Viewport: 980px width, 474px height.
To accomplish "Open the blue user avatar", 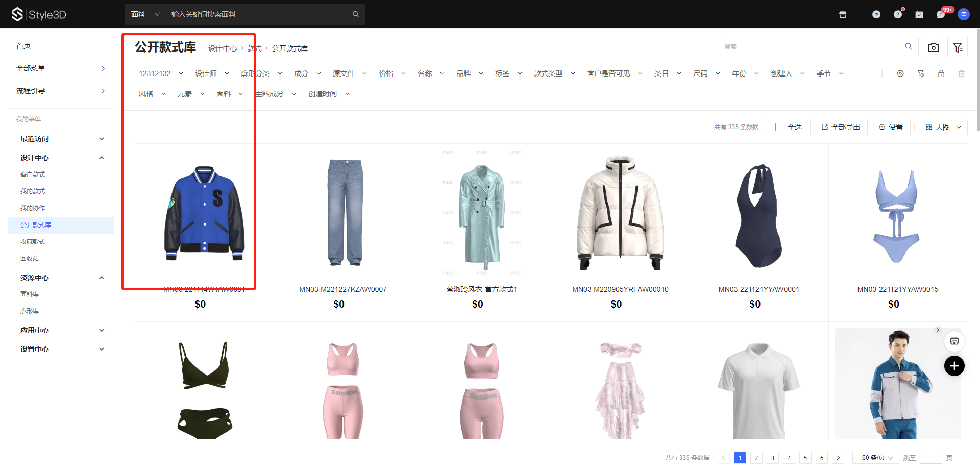I will (964, 14).
